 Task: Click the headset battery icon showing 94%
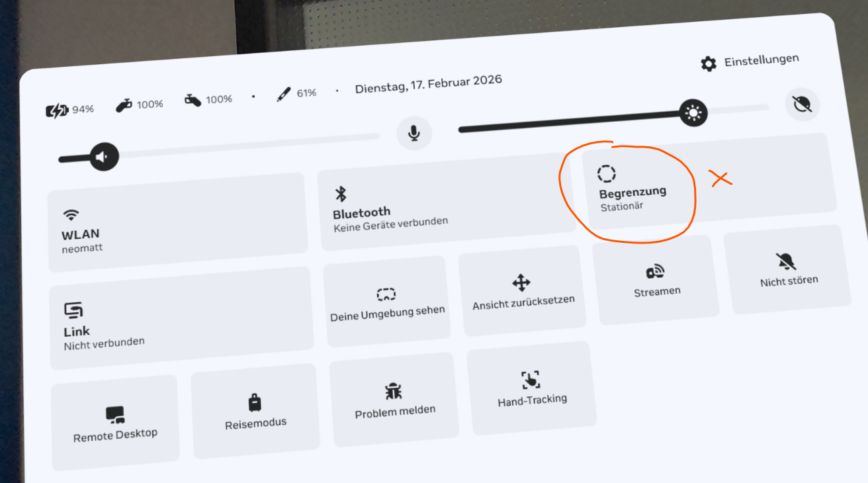(57, 110)
